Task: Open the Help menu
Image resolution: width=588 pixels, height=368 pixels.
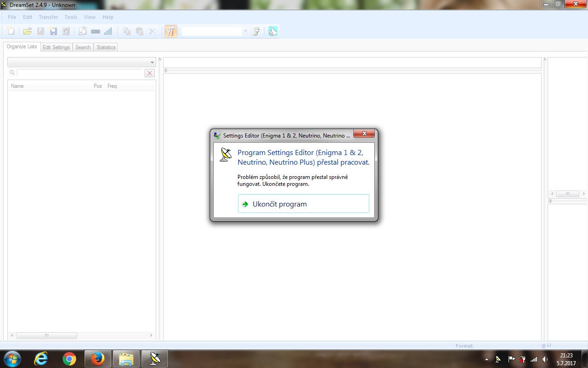Action: coord(107,17)
